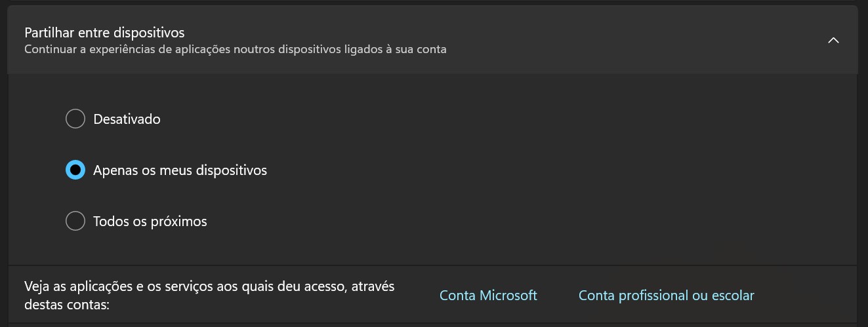Viewport: 868px width, 327px height.
Task: Click the black dot inside the selected radio
Action: tap(75, 170)
